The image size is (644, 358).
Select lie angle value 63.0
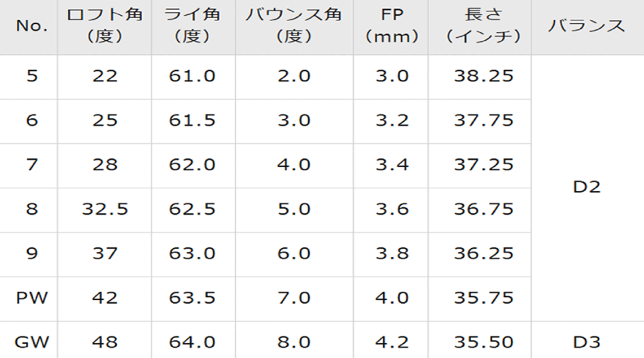(192, 253)
